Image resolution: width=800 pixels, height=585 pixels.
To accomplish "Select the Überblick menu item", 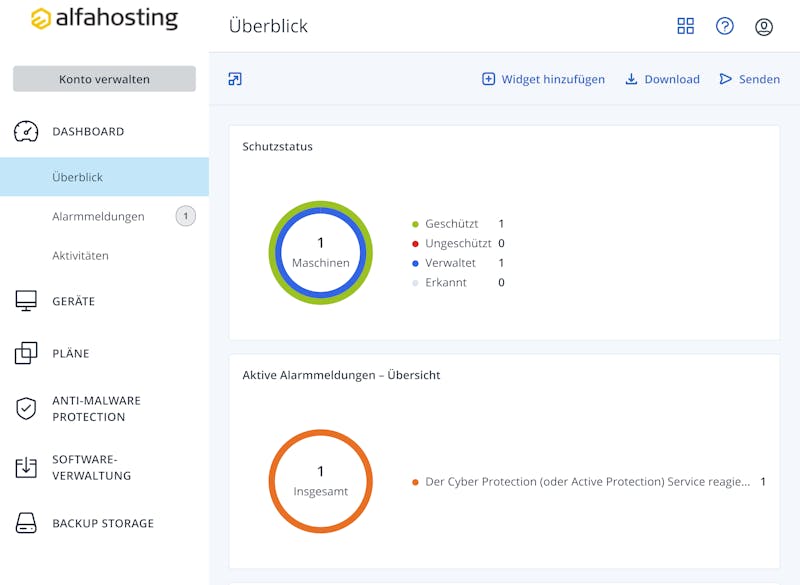I will coord(78,177).
